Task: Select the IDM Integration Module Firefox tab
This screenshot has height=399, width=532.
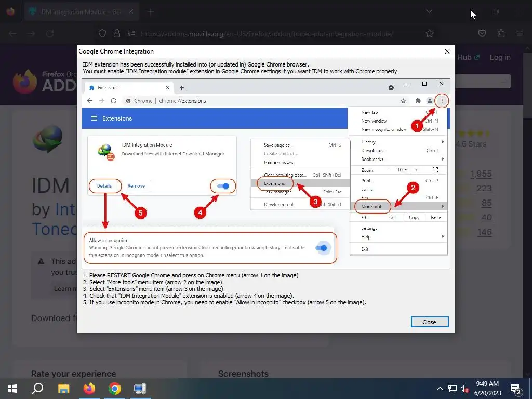Action: [x=81, y=11]
